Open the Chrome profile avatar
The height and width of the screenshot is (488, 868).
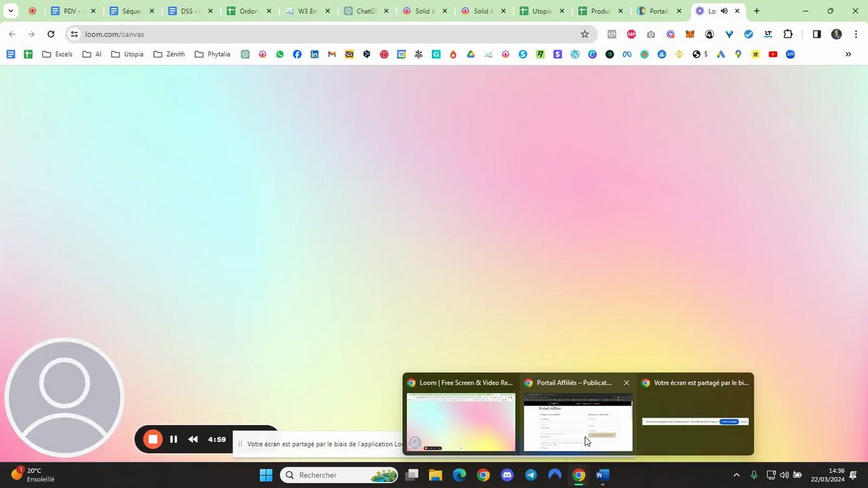(x=836, y=34)
